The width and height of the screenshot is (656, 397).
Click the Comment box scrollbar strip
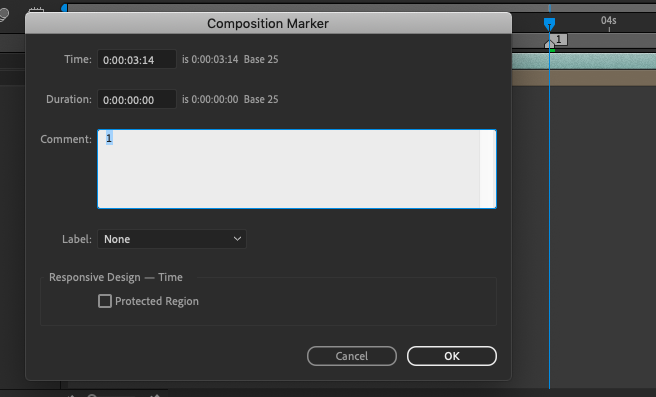point(488,169)
